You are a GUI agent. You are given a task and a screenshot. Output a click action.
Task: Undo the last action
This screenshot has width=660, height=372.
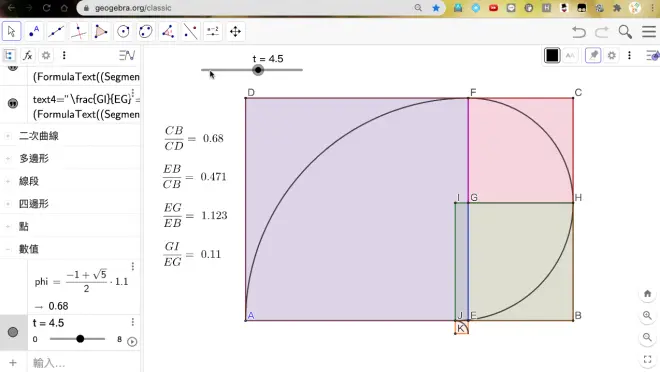(579, 32)
